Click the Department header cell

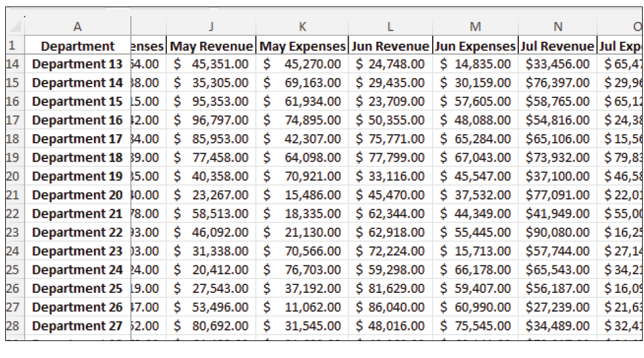78,46
